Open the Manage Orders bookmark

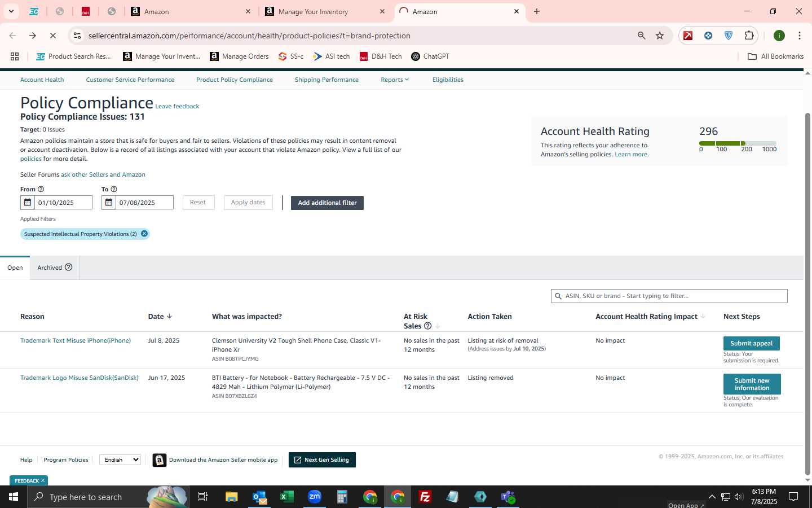click(x=239, y=56)
